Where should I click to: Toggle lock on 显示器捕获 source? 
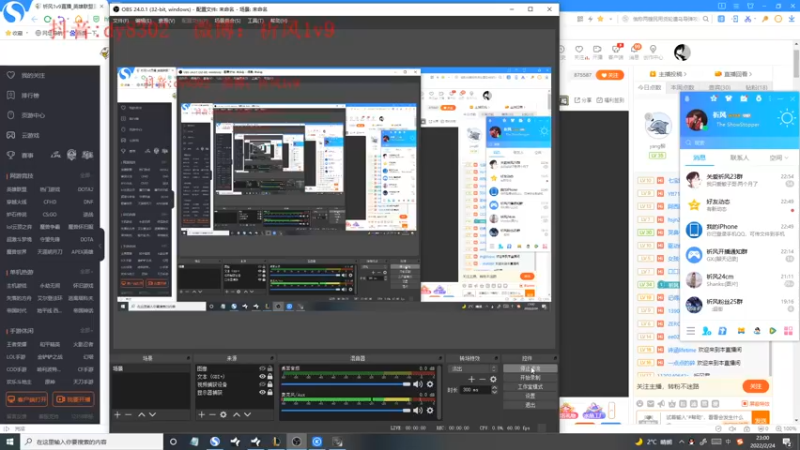click(x=270, y=392)
